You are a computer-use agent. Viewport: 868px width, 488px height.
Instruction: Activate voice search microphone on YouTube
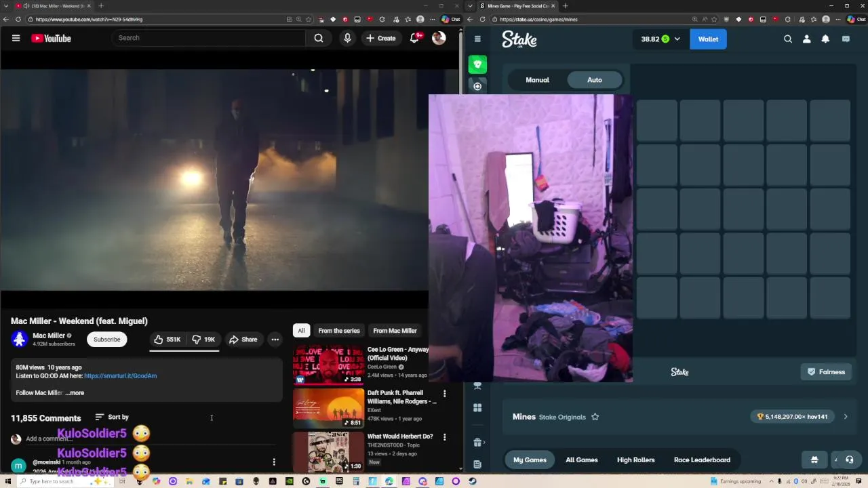coord(347,38)
